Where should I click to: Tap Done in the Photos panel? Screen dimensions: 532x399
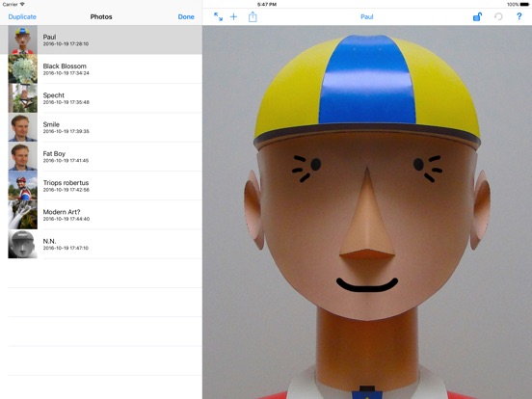point(186,16)
